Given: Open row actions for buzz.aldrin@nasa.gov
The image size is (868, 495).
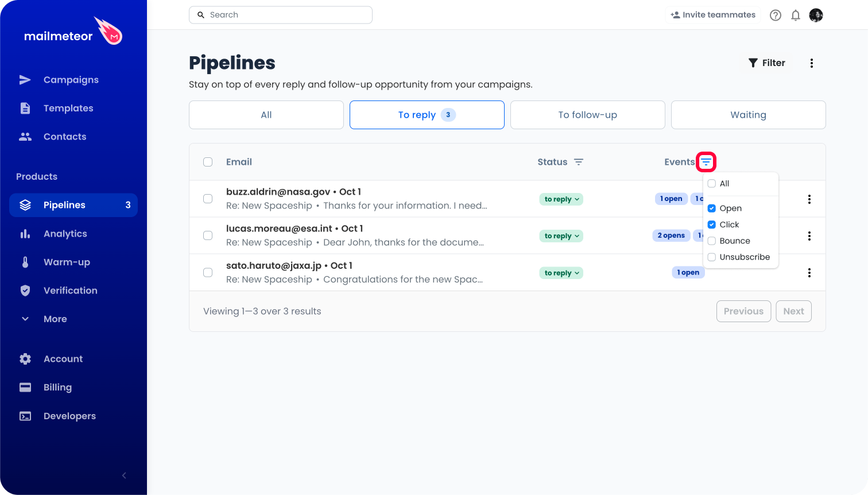Looking at the screenshot, I should 809,199.
